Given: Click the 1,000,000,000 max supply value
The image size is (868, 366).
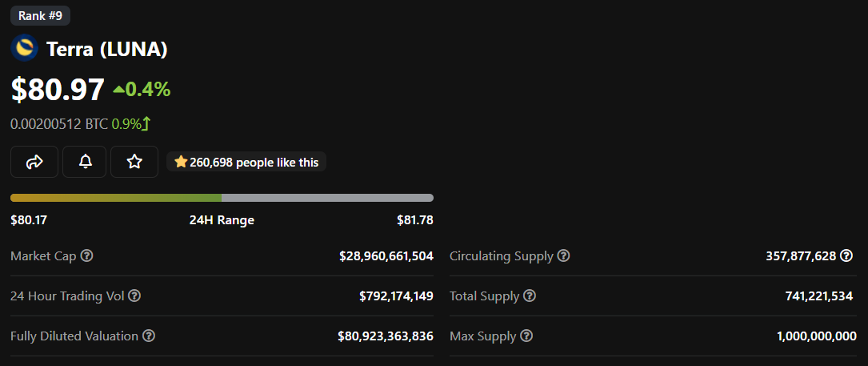Looking at the screenshot, I should coord(817,336).
